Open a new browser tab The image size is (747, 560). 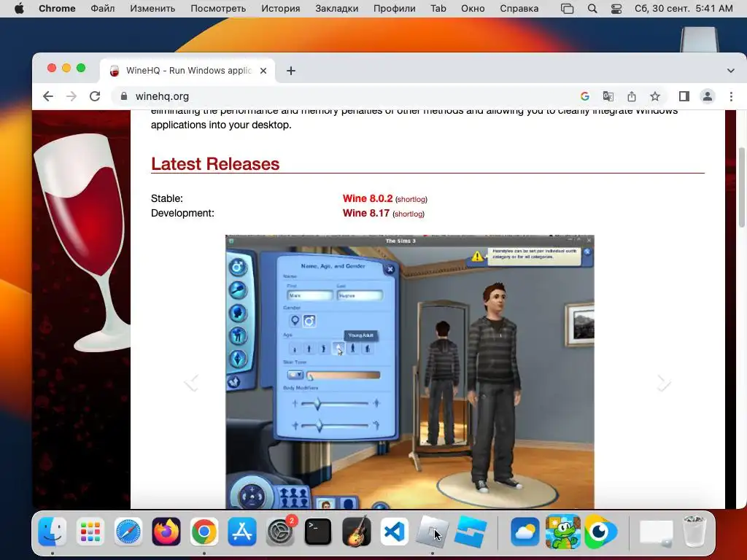pyautogui.click(x=291, y=71)
